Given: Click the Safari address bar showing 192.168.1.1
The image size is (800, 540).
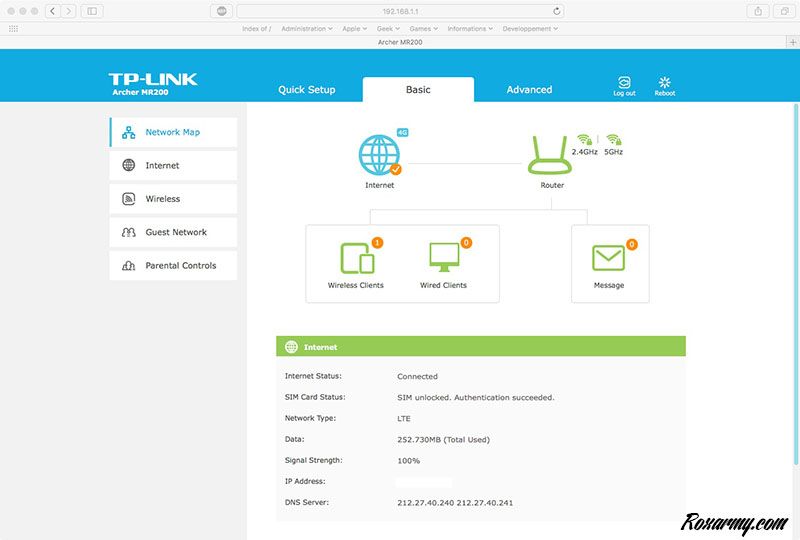Looking at the screenshot, I should tap(401, 11).
